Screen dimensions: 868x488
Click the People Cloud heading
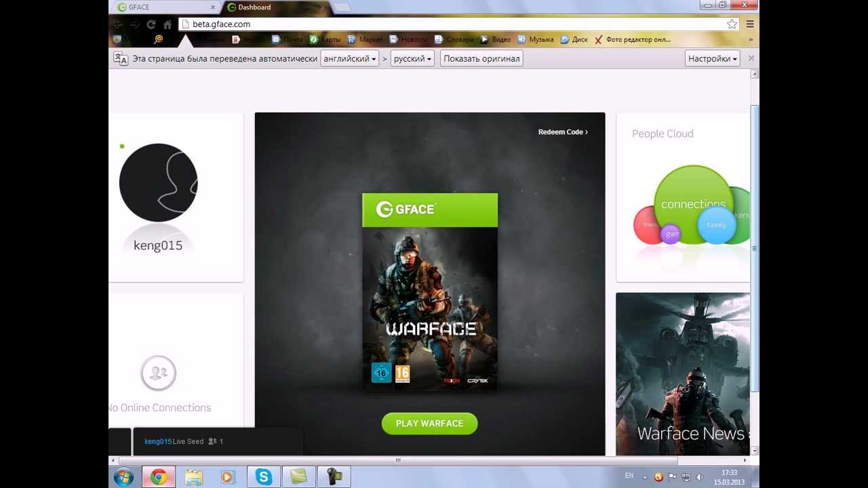coord(663,134)
